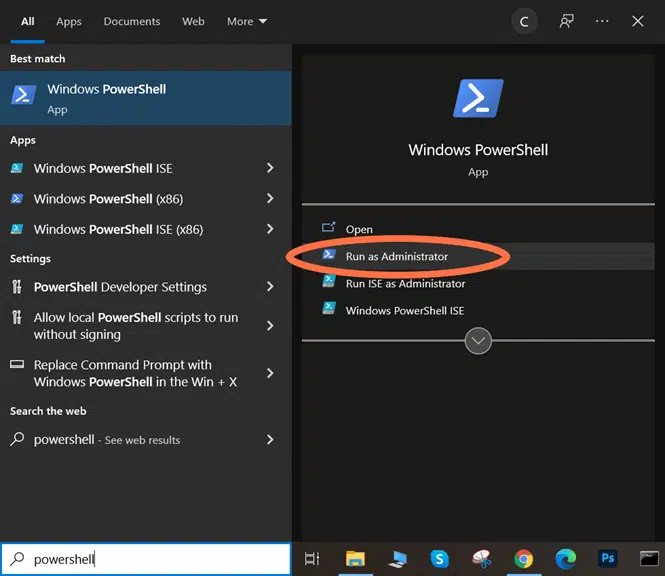
Task: Click the powershell search input field
Action: [145, 559]
